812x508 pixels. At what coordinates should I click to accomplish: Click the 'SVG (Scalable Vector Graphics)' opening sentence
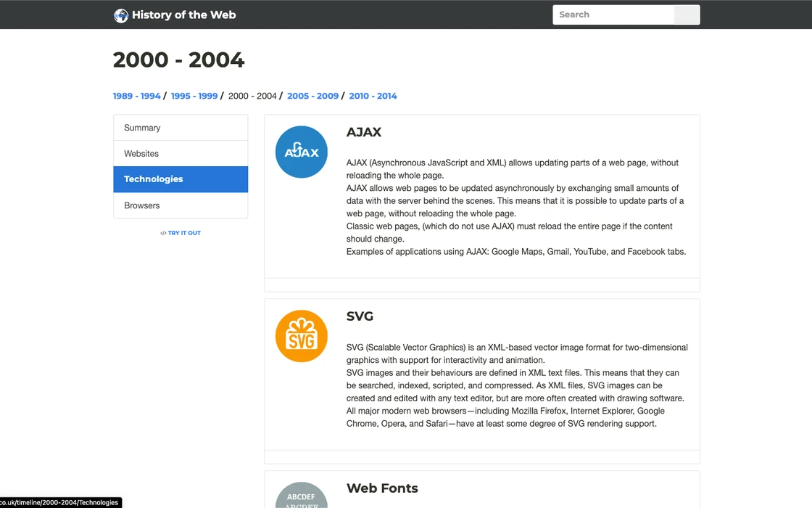click(517, 353)
